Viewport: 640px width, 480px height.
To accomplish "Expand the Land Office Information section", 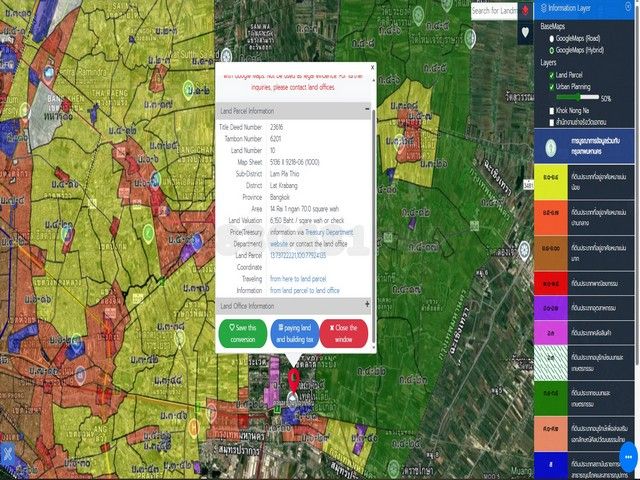I will [367, 305].
